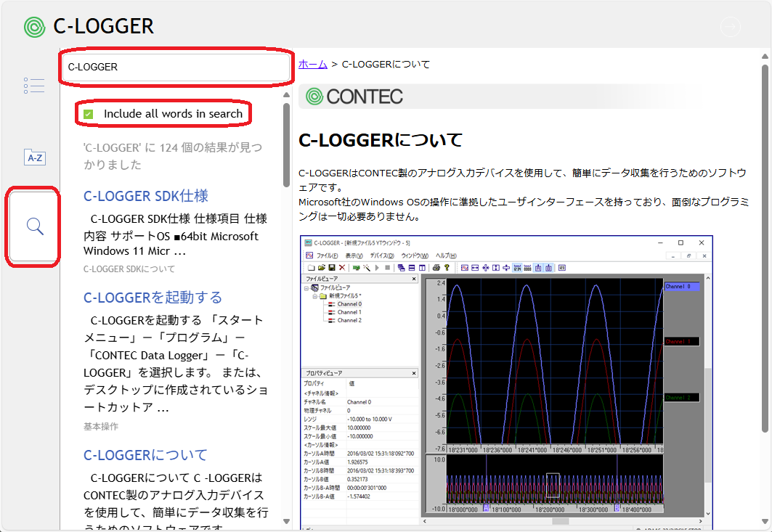Select Channel 1 in the file viewer tree

pos(349,312)
